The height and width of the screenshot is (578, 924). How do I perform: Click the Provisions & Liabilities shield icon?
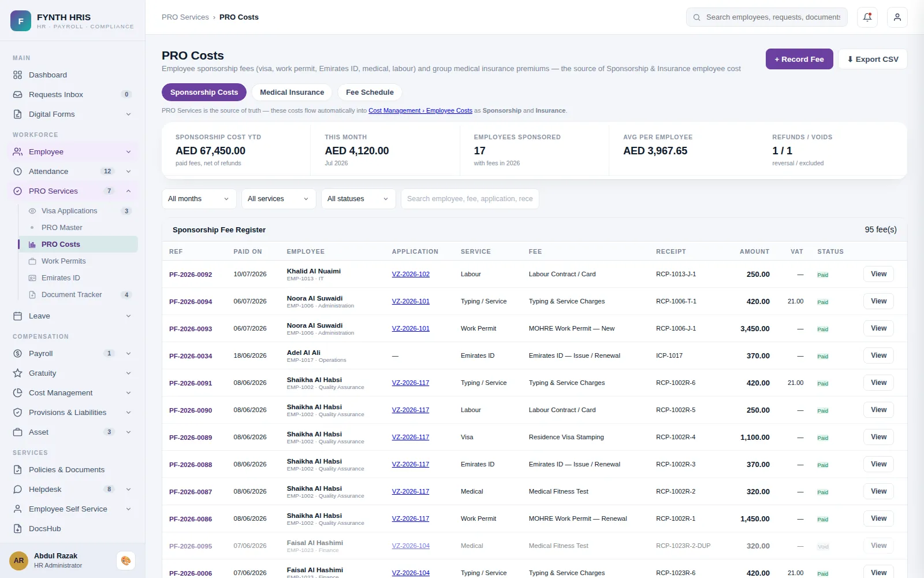(x=18, y=413)
